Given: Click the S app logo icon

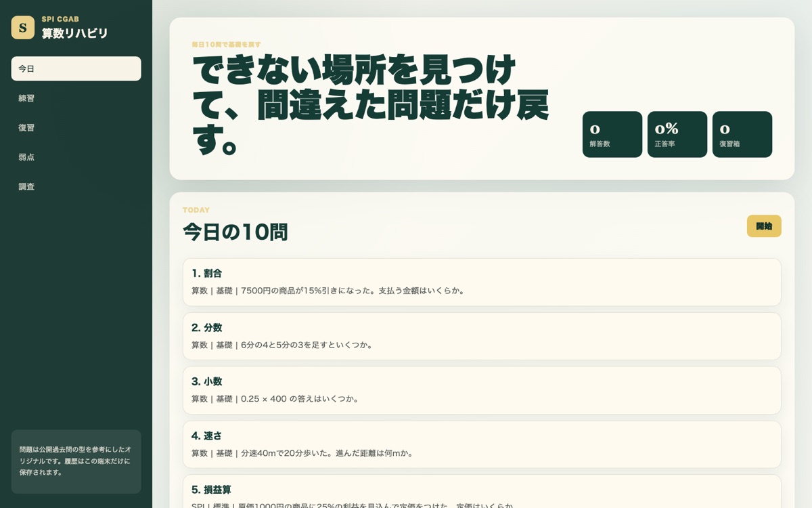Looking at the screenshot, I should tap(23, 28).
